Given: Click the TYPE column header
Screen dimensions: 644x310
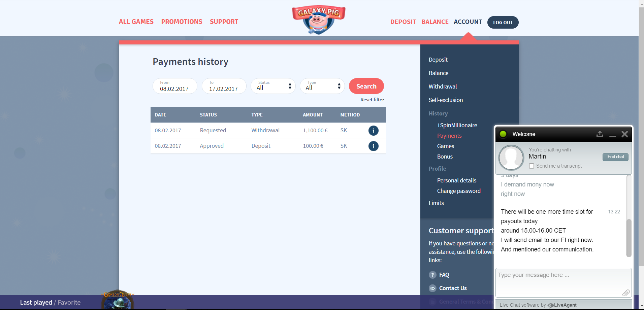Looking at the screenshot, I should click(x=257, y=115).
